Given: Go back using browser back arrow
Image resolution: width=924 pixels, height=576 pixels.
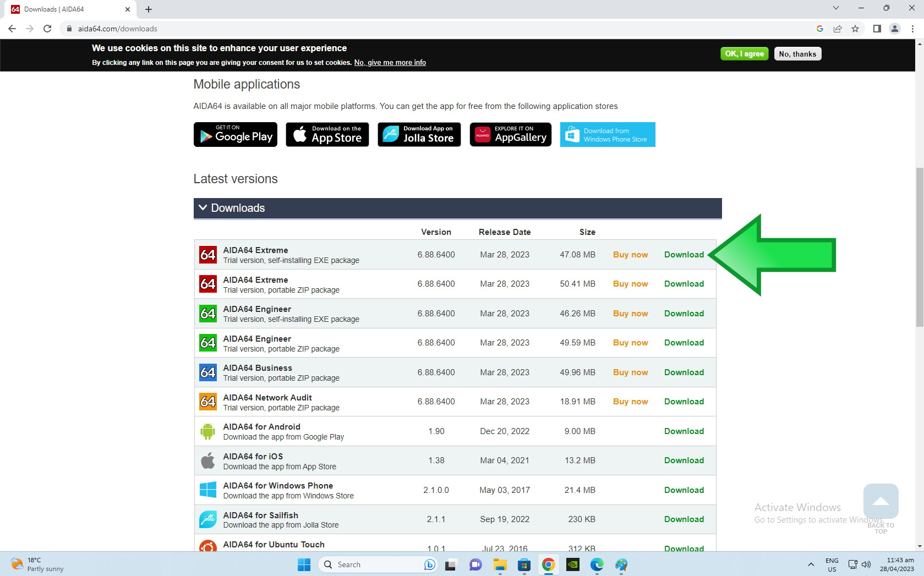Looking at the screenshot, I should tap(12, 29).
